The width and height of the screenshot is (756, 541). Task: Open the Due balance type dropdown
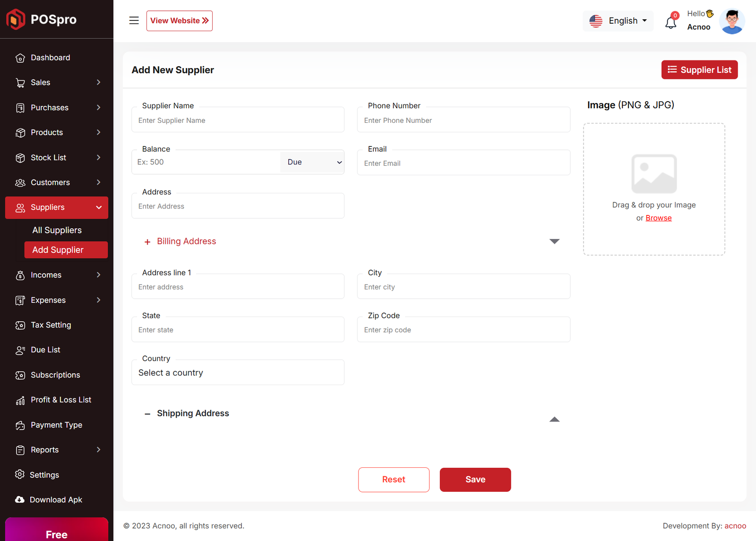click(x=312, y=162)
